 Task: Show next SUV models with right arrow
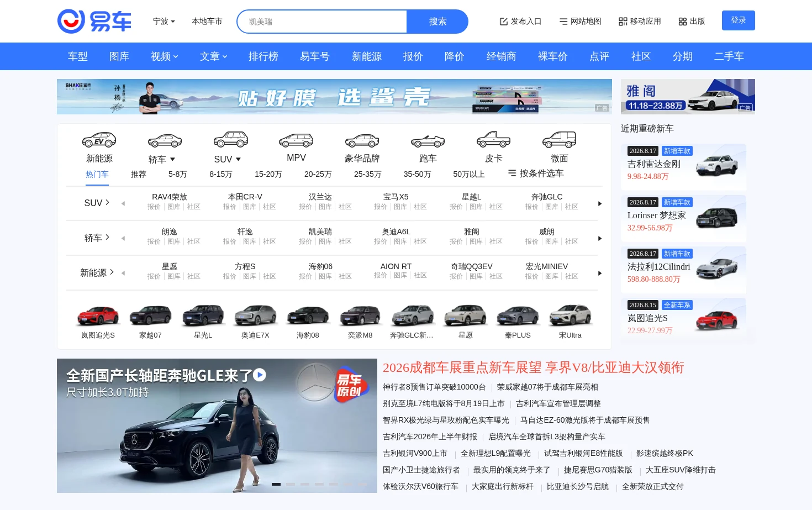pos(600,204)
